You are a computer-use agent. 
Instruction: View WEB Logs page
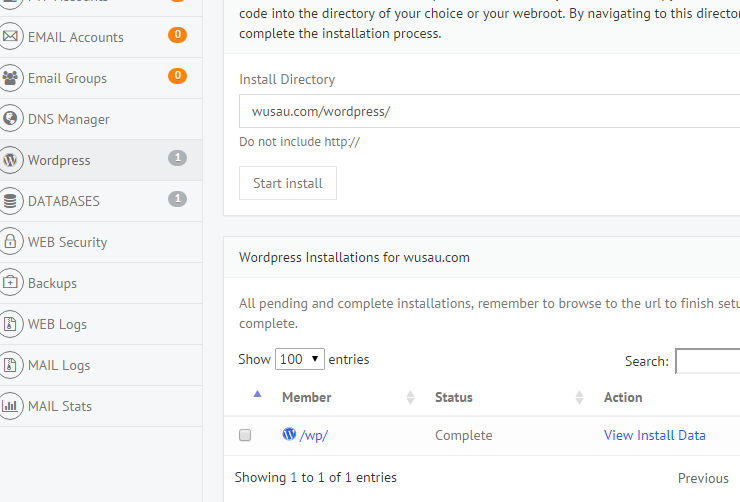point(101,324)
